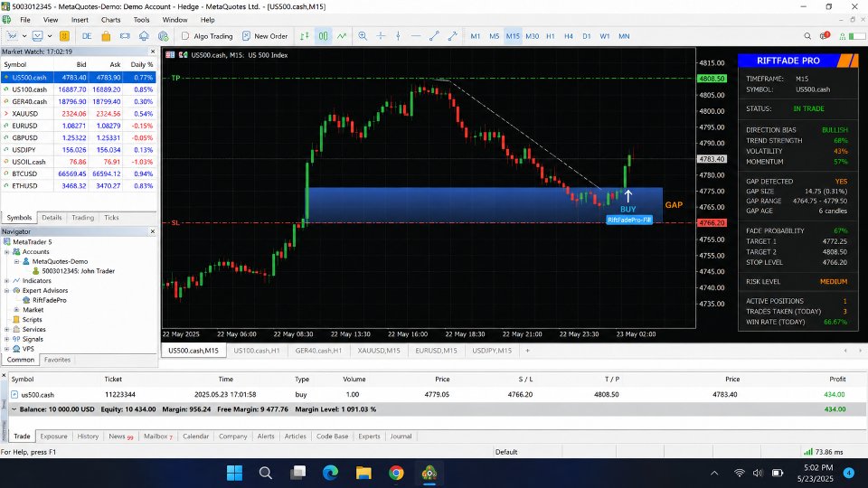
Task: Collapse the Expert Advisors tree node
Action: click(6, 290)
